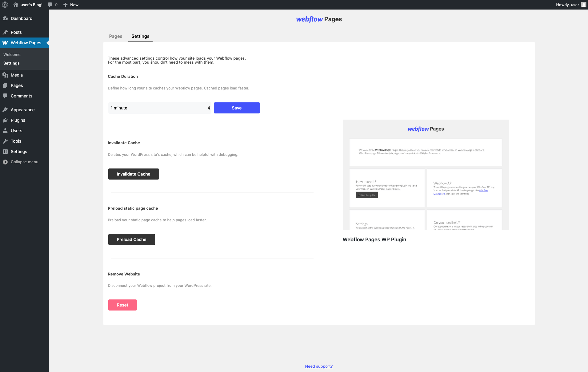
Task: Click the pink Reset button
Action: 122,305
